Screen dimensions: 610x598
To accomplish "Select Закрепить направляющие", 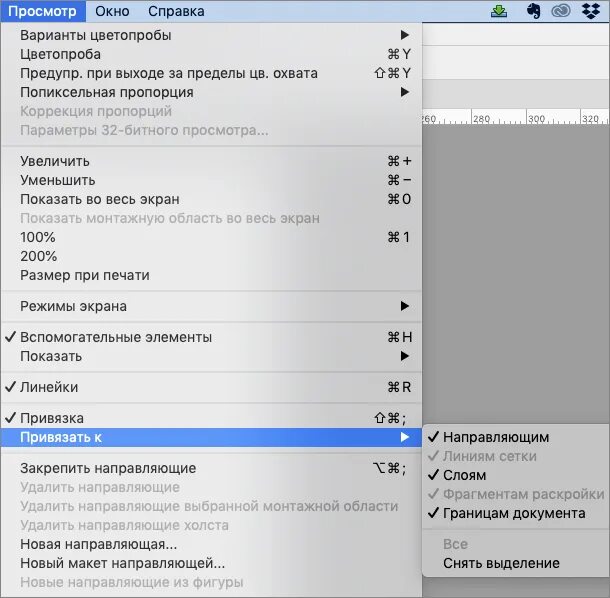I will point(212,468).
